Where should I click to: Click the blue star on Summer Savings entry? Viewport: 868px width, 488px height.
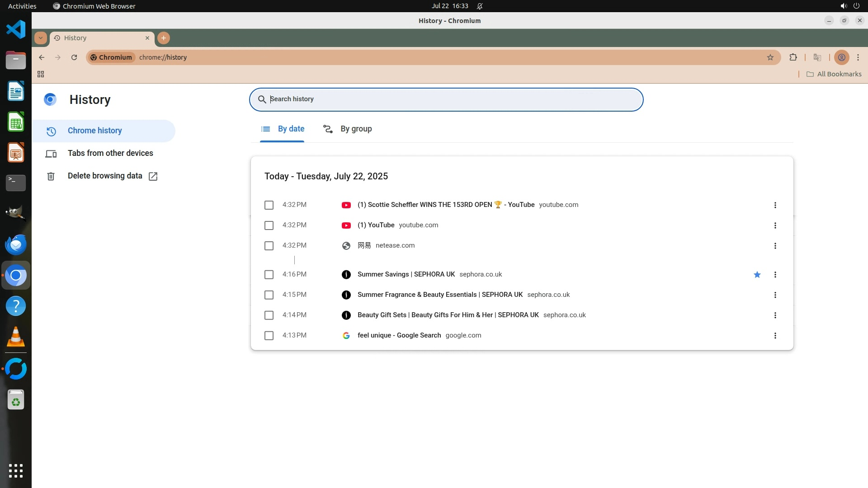point(757,275)
